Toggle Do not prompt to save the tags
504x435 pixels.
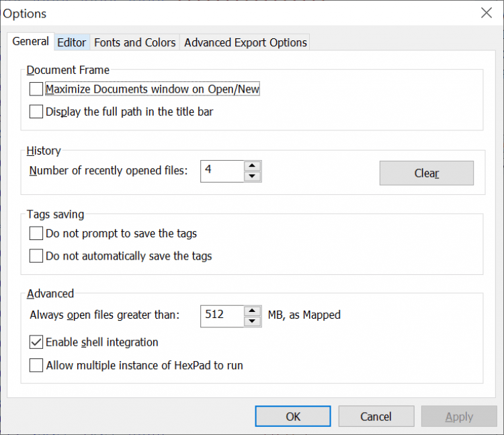click(x=36, y=234)
